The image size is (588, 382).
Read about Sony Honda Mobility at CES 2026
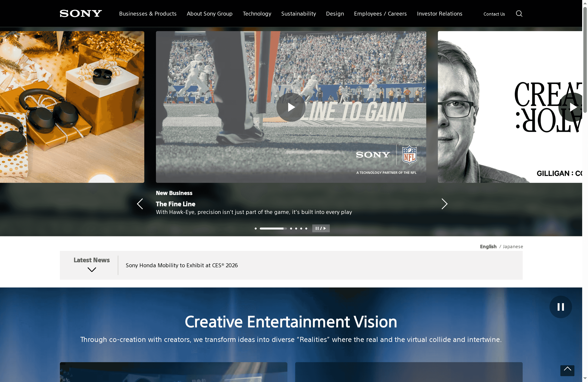click(182, 265)
